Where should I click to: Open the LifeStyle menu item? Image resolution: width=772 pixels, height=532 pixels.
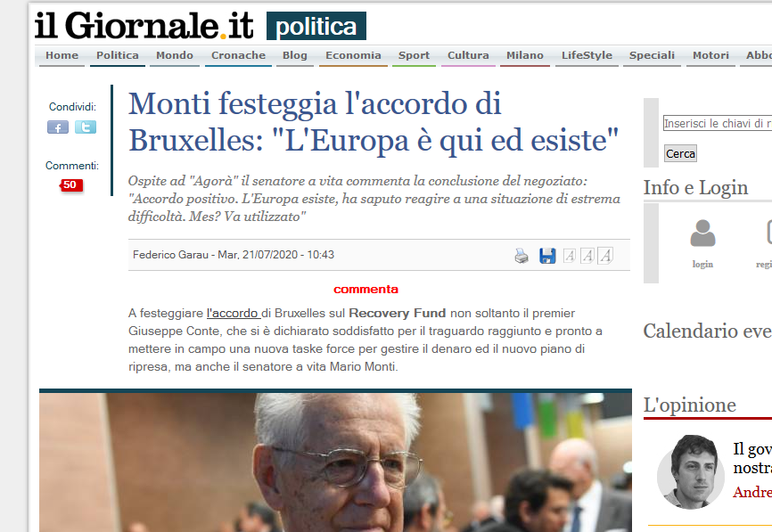pyautogui.click(x=587, y=55)
